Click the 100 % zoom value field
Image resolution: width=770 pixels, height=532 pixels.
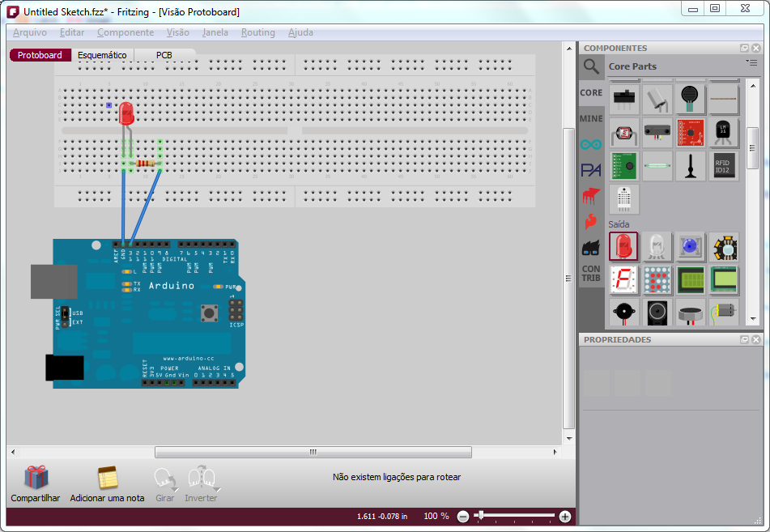436,517
